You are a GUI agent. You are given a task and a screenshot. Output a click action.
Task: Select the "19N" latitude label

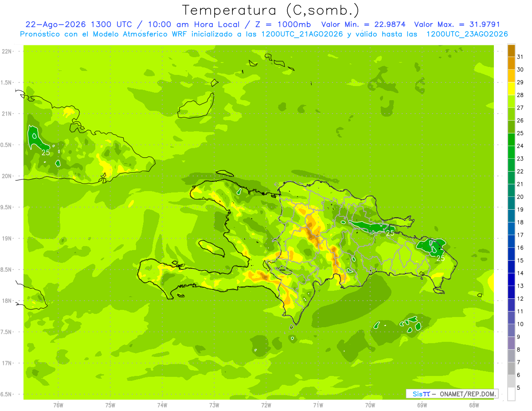coord(7,239)
